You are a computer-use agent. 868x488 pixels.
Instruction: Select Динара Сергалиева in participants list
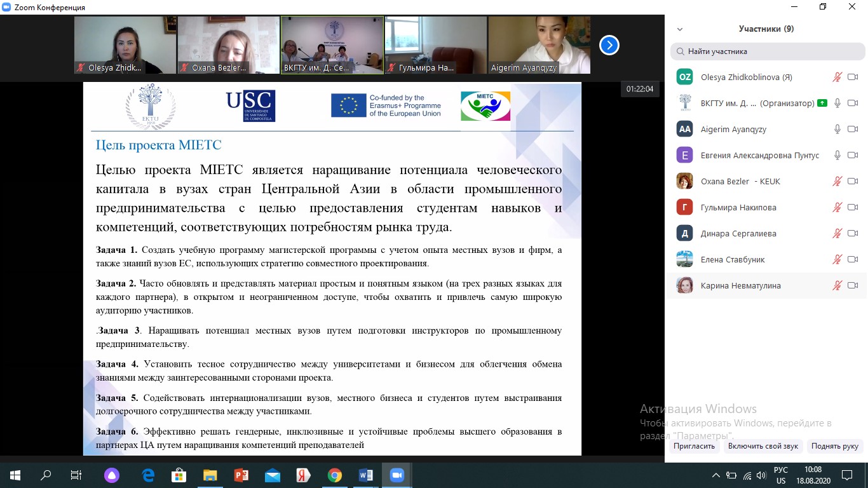(738, 233)
